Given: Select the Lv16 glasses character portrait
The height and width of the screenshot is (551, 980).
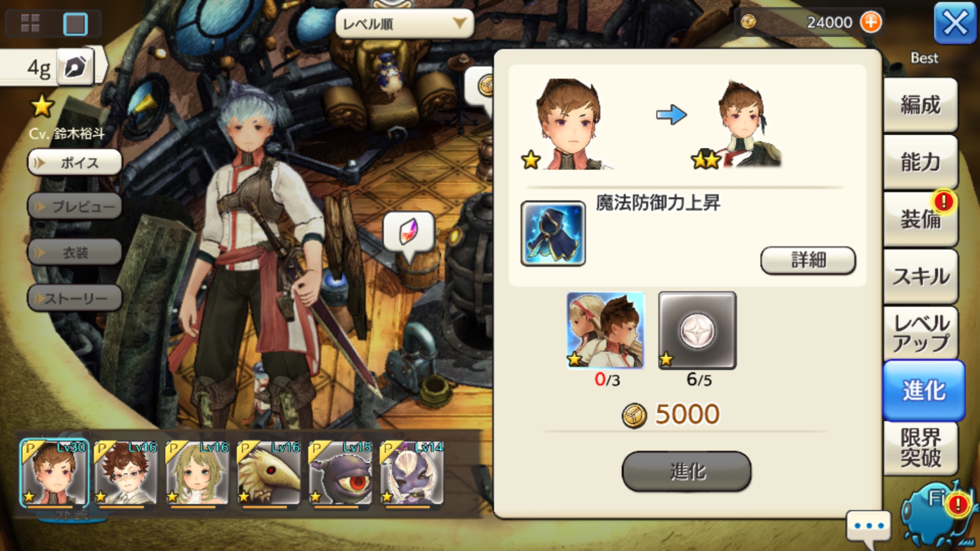Looking at the screenshot, I should 126,473.
